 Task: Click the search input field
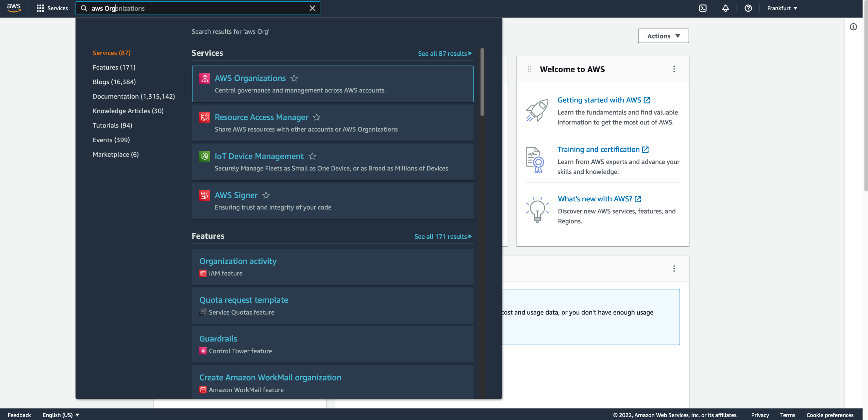198,8
